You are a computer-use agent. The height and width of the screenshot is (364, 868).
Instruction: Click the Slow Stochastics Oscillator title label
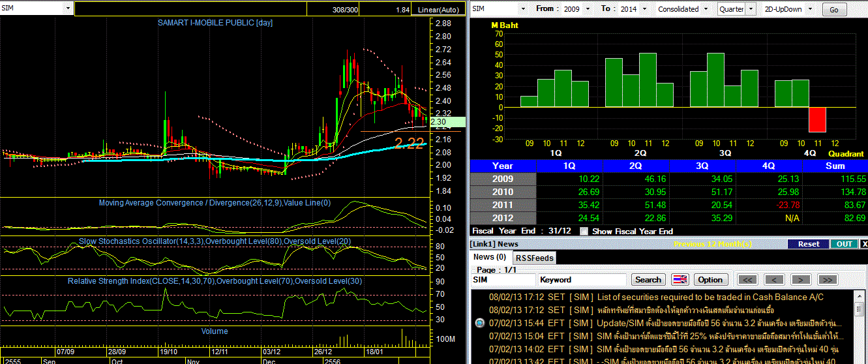(x=215, y=241)
